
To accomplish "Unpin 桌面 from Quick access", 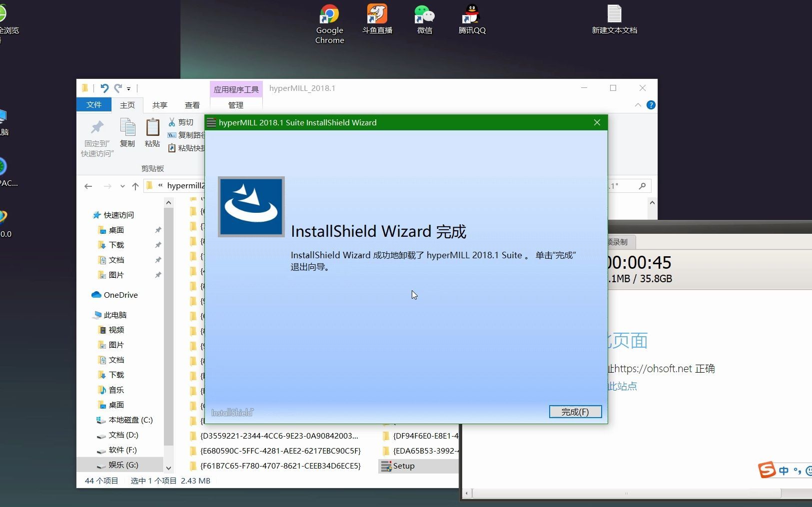I will (x=157, y=230).
